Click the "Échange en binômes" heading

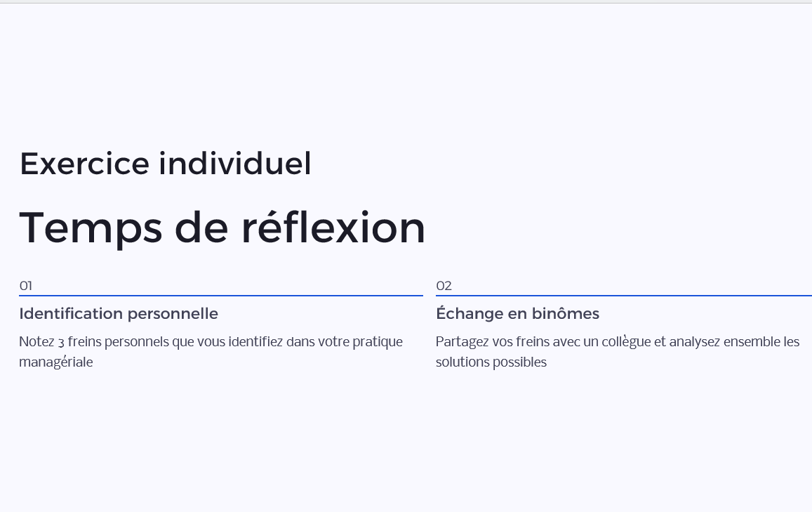click(517, 313)
